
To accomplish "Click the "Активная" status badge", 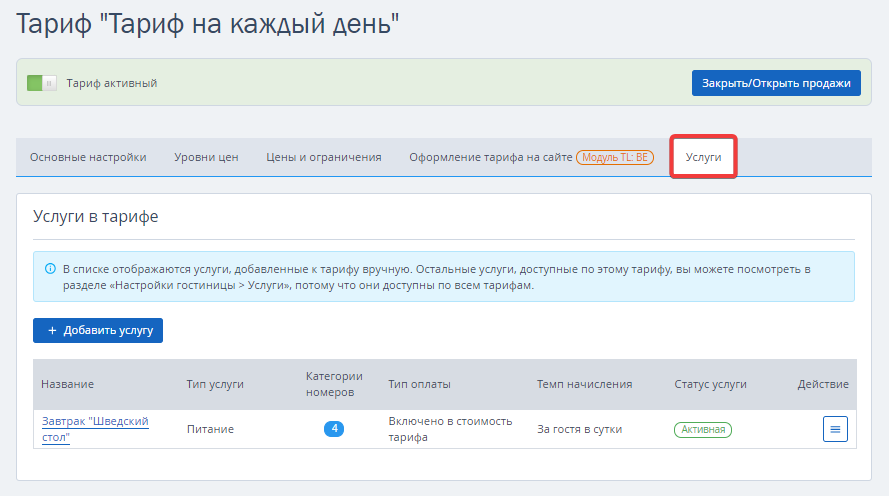I will click(x=703, y=430).
